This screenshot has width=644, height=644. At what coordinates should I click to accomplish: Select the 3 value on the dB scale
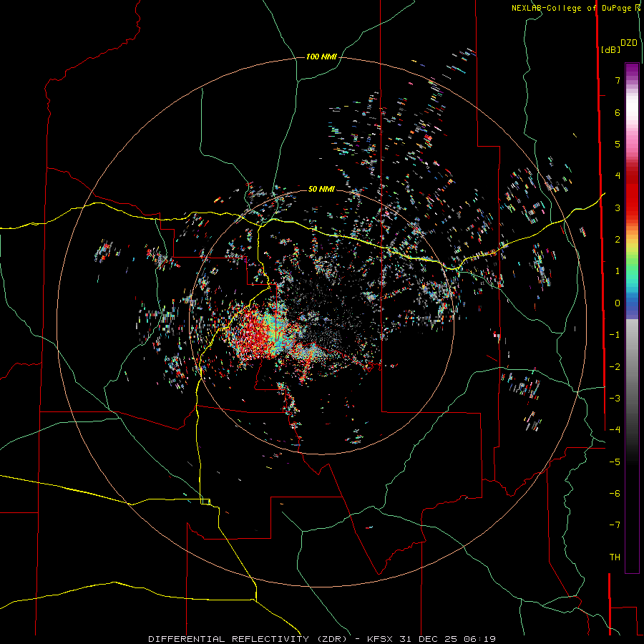pyautogui.click(x=618, y=208)
